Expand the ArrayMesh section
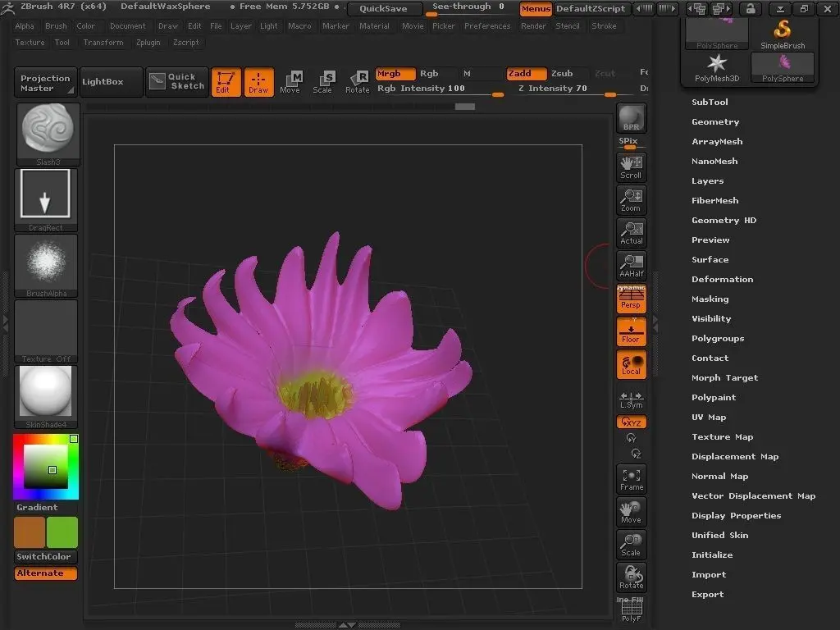 tap(717, 141)
